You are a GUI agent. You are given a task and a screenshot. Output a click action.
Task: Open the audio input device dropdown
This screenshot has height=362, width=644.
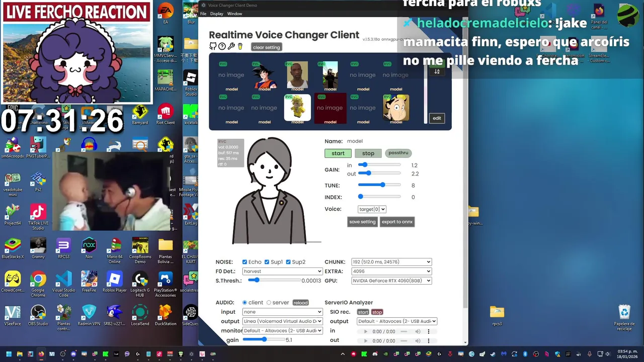tap(282, 312)
